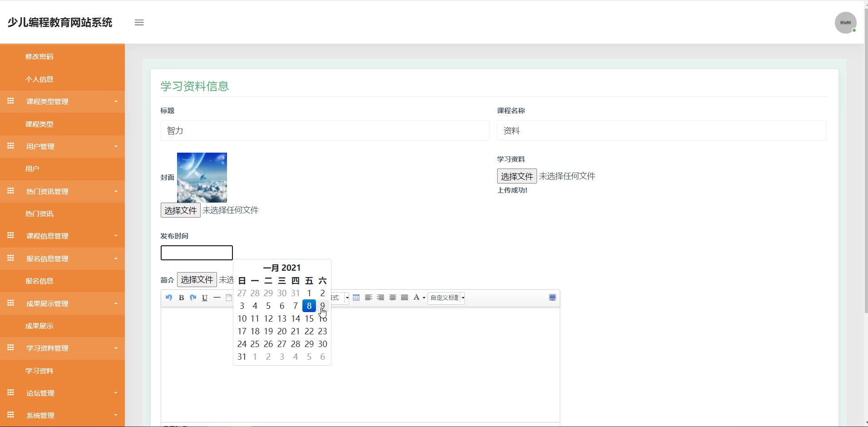Apply bold formatting in editor
The height and width of the screenshot is (427, 868).
(x=181, y=298)
